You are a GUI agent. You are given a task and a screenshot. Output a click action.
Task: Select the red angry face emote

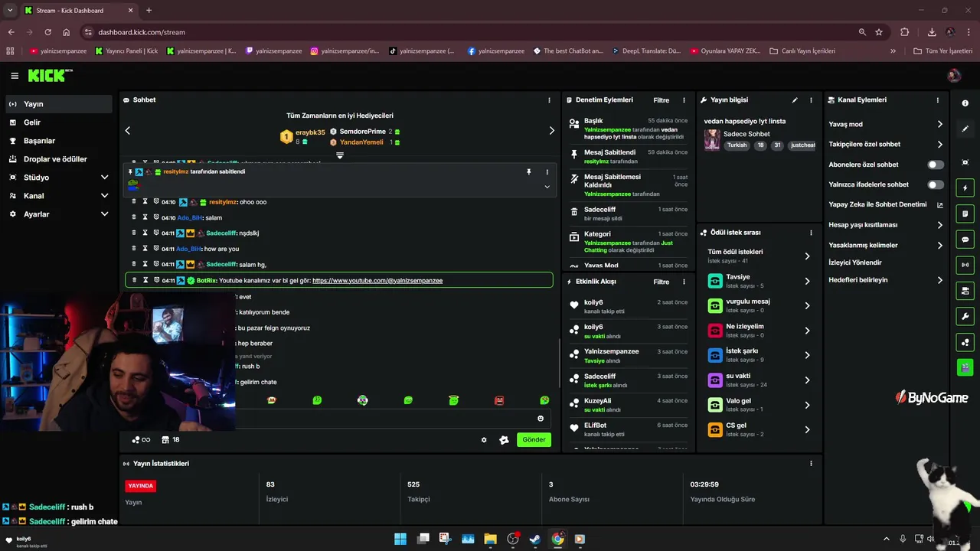click(499, 400)
